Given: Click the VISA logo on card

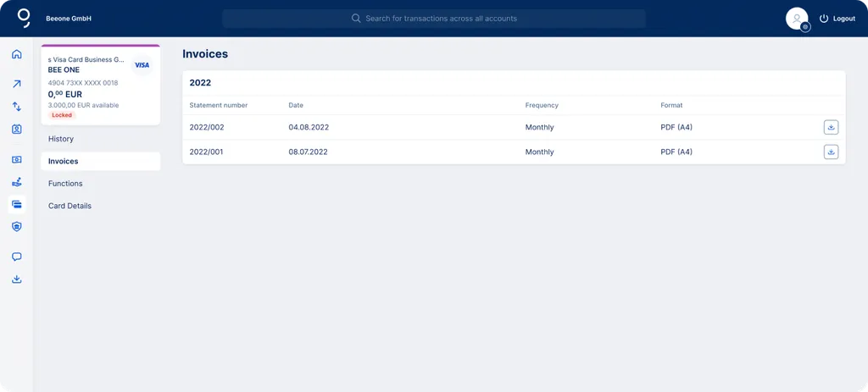Looking at the screenshot, I should coord(142,65).
